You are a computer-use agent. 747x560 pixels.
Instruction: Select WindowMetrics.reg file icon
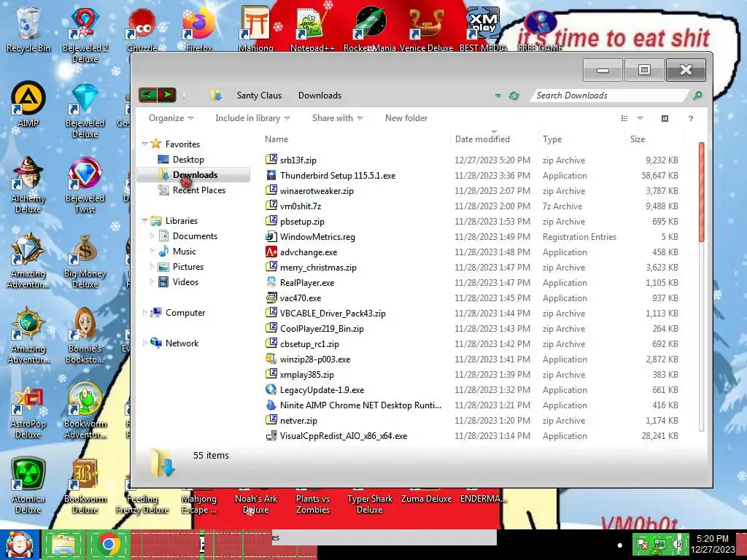[x=271, y=236]
